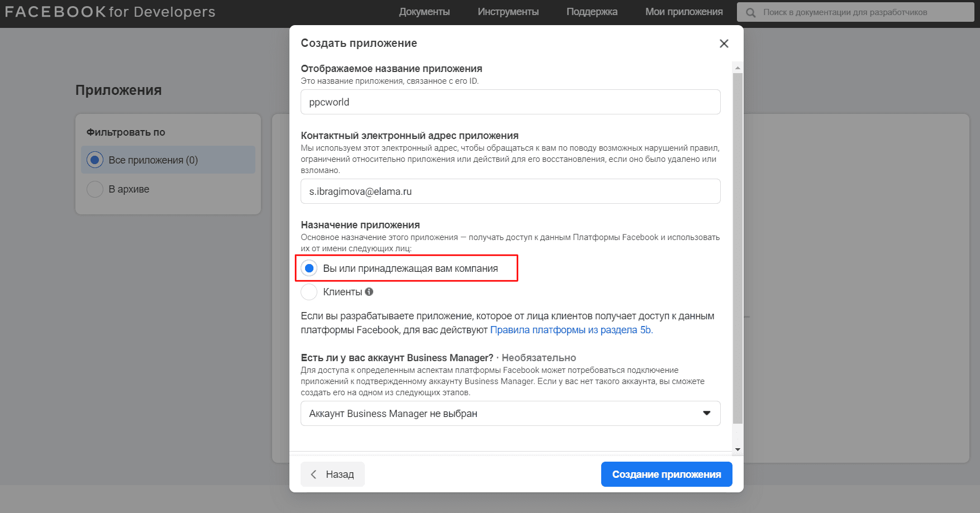Open the Инструменты menu
Image resolution: width=980 pixels, height=513 pixels.
coord(508,12)
